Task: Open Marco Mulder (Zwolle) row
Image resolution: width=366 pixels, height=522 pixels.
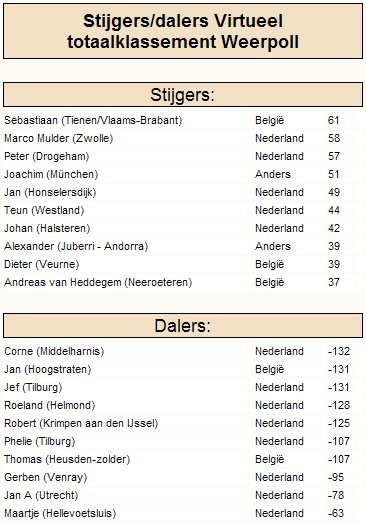Action: pos(183,138)
